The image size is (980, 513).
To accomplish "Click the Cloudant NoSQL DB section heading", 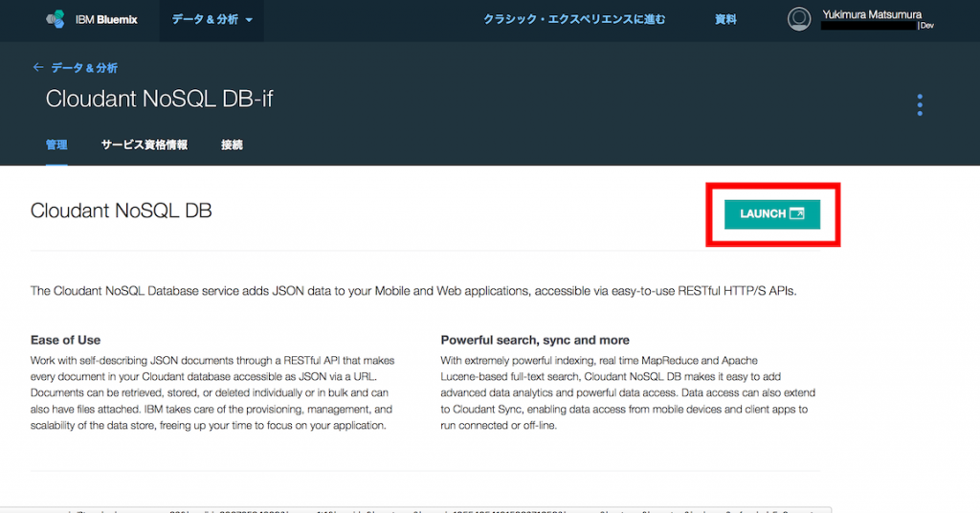I will click(x=121, y=211).
